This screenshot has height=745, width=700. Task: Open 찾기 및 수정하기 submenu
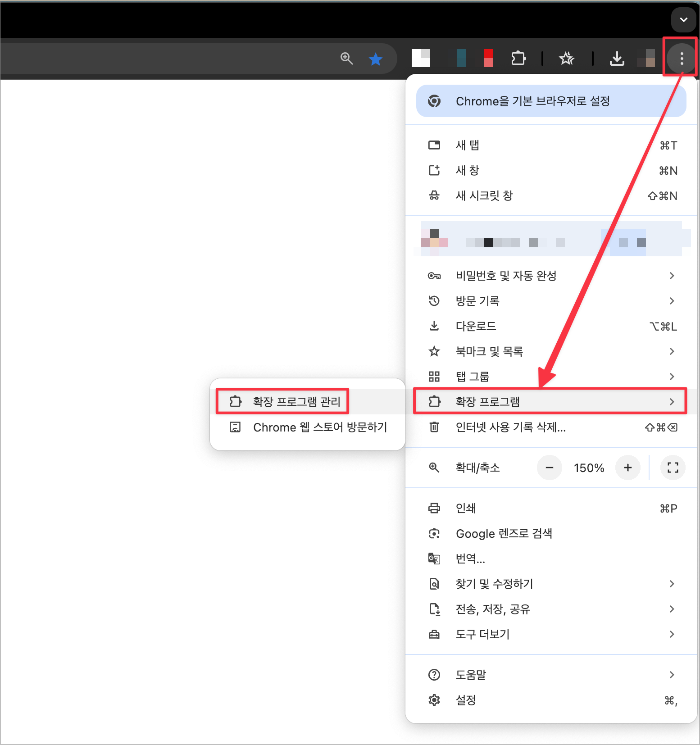(x=551, y=584)
